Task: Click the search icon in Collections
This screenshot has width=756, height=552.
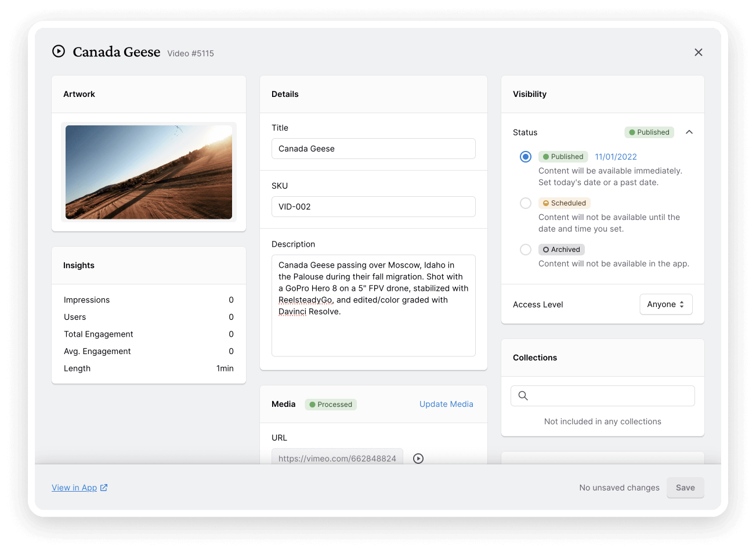Action: tap(523, 396)
